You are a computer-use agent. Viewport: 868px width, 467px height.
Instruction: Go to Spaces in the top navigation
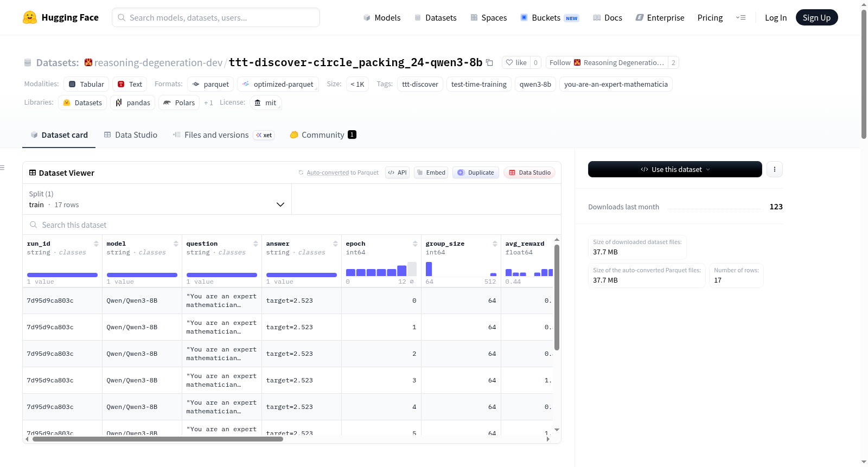coord(488,17)
